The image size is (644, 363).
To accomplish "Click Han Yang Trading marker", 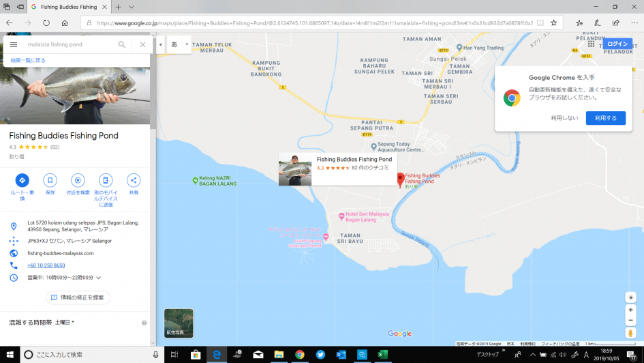I will [x=459, y=48].
